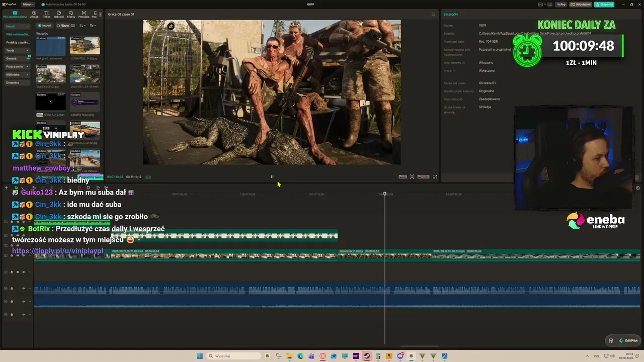Click the 'Rec. 709 SDR' value
Viewport: 644px width, 362px height.
click(x=488, y=42)
